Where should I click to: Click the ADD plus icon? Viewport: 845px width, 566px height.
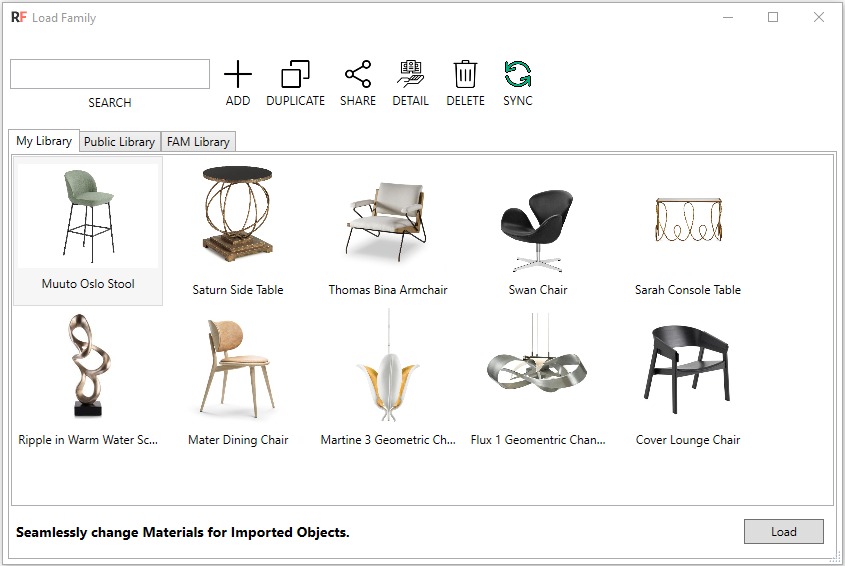point(238,74)
